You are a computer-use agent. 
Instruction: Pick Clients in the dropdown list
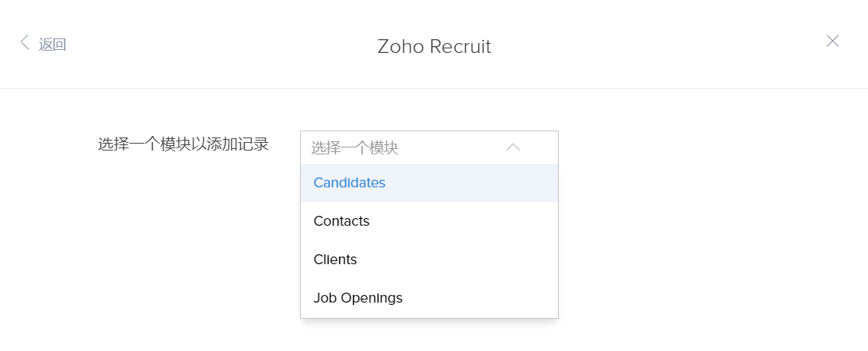tap(335, 260)
